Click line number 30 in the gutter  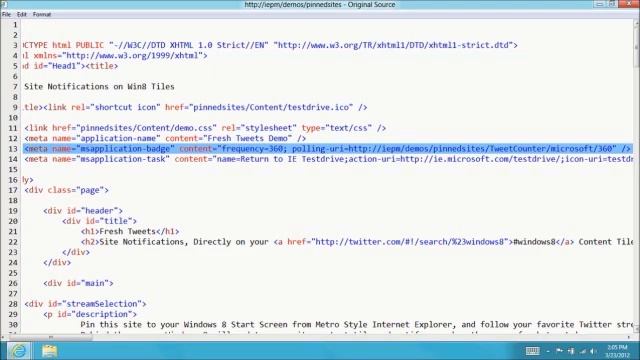tap(13, 325)
